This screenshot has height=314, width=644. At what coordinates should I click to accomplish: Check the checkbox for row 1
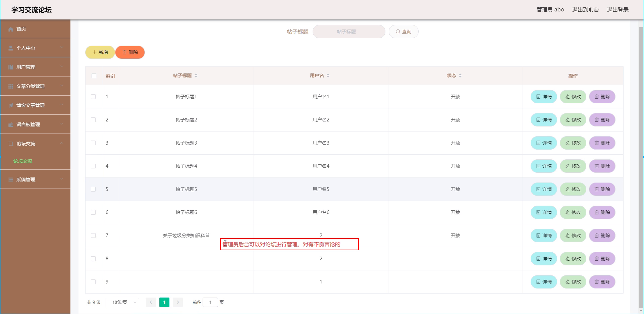tap(93, 97)
